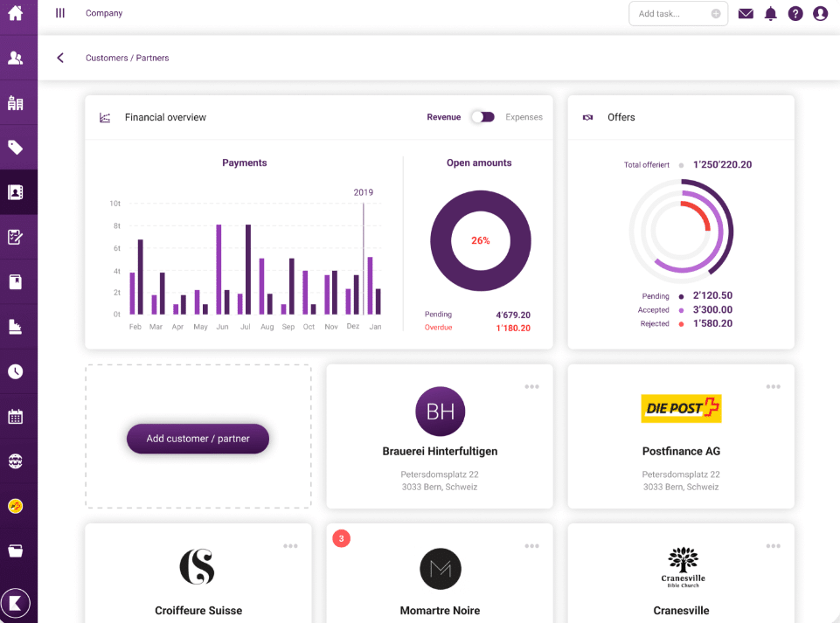
Task: Open the price tag icon in sidebar
Action: click(x=16, y=148)
